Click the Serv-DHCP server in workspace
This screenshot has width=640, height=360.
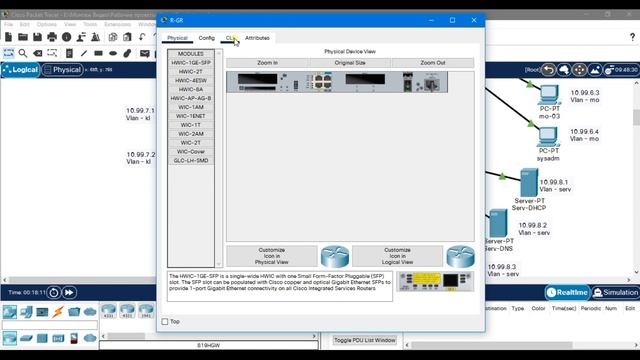pyautogui.click(x=529, y=182)
